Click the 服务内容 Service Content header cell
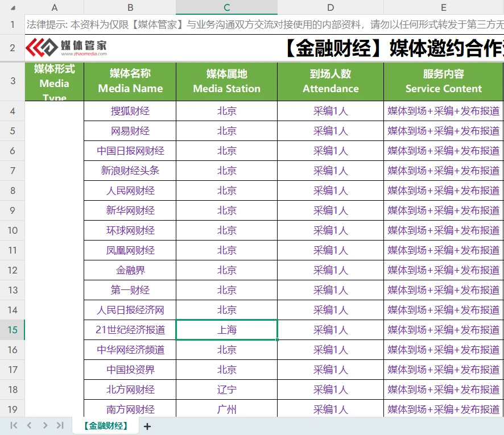Screen dimensions: 504x435 tap(444, 82)
